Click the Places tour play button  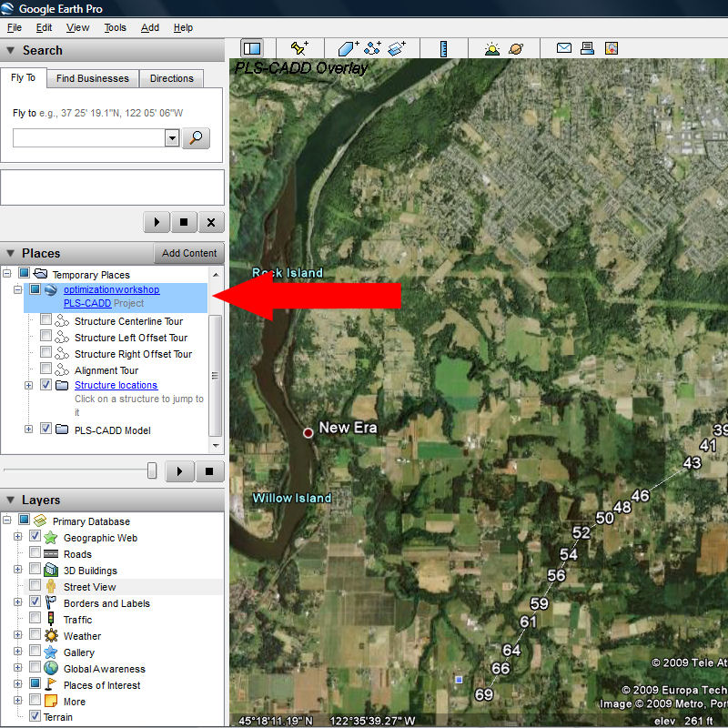click(179, 471)
